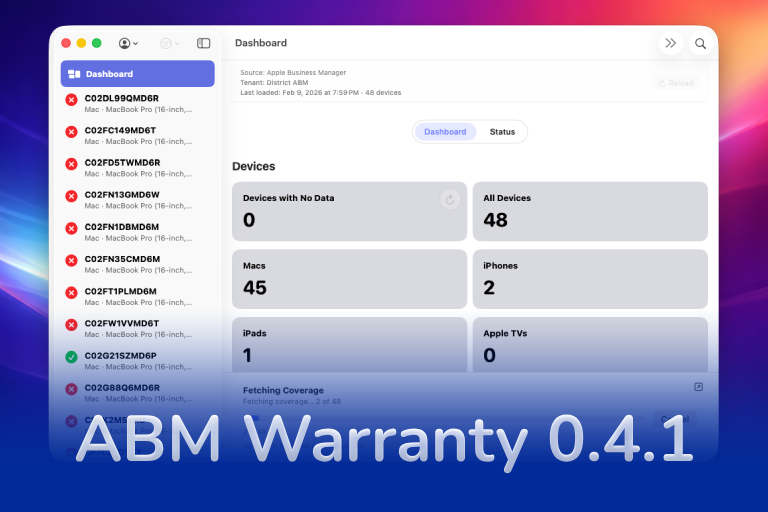Select device C02FN35CMD6M in sidebar
The width and height of the screenshot is (768, 512).
click(138, 264)
